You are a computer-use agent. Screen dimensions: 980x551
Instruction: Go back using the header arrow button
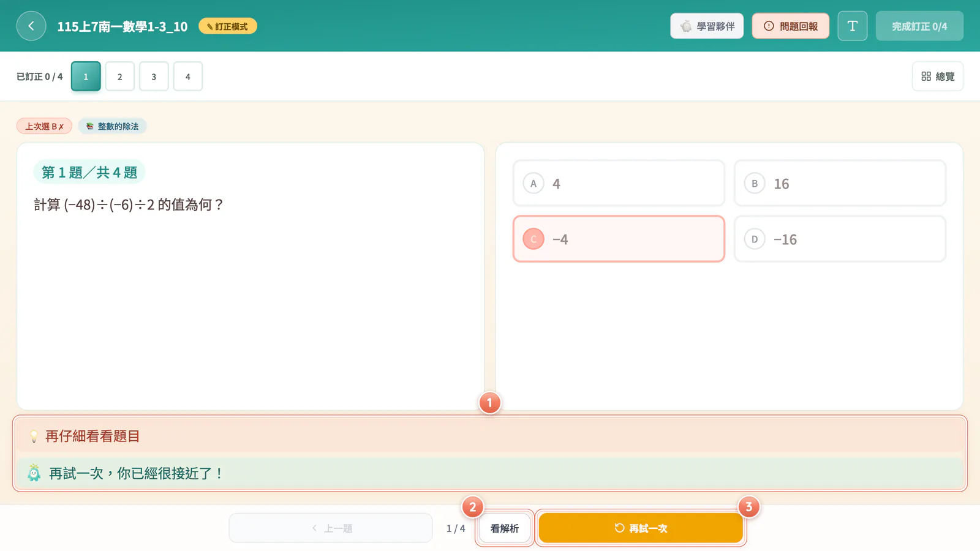[x=31, y=26]
